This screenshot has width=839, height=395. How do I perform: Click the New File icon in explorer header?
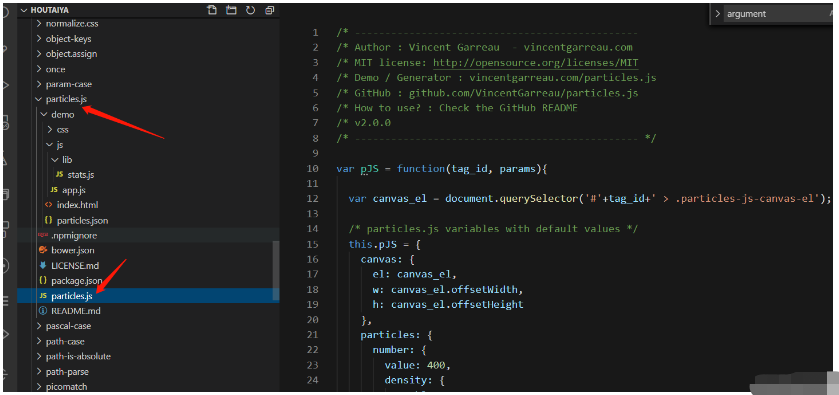(x=212, y=10)
